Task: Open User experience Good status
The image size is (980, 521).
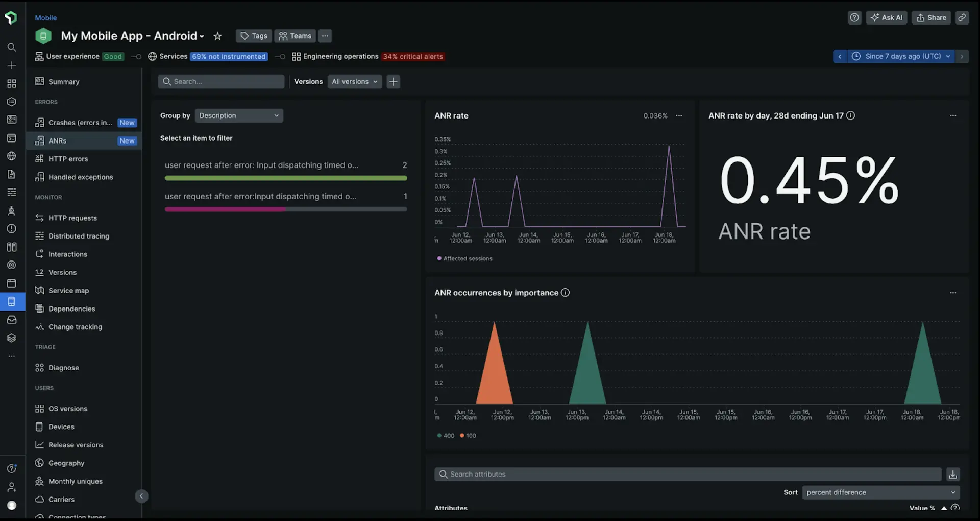Action: [79, 57]
